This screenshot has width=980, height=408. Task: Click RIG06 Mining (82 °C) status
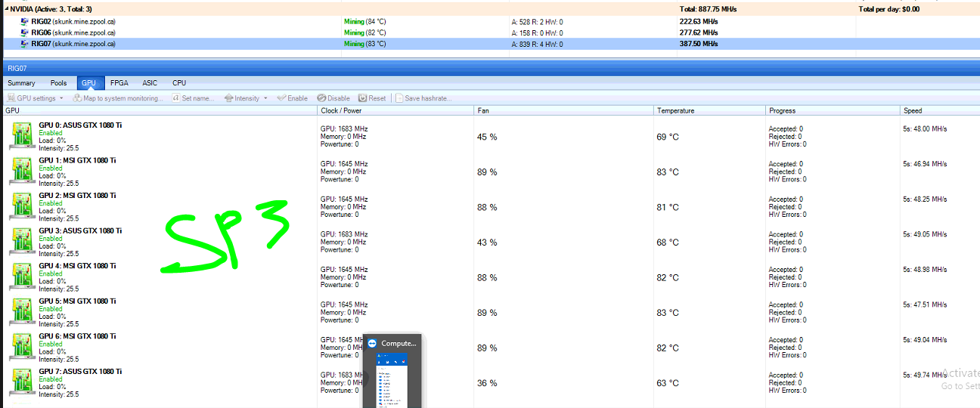(365, 32)
